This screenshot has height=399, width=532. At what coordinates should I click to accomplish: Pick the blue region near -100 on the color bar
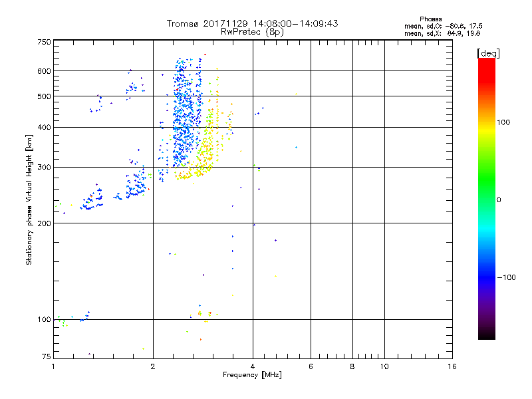[x=487, y=277]
